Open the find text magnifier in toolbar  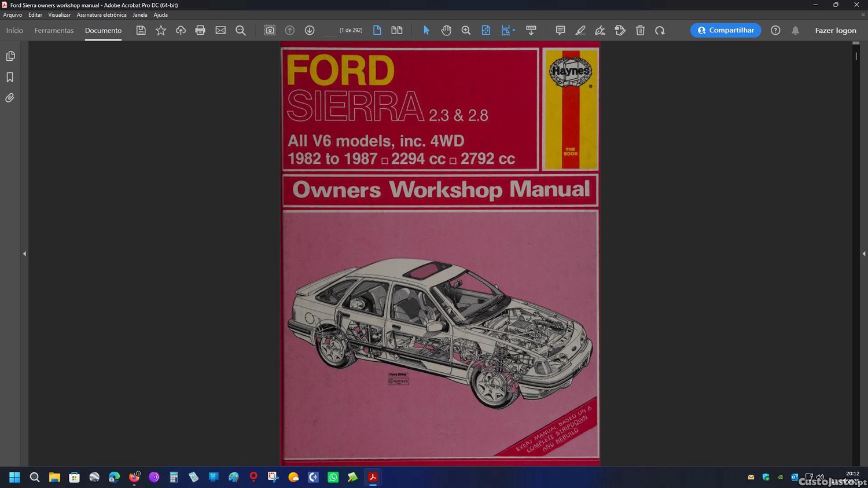tap(241, 30)
